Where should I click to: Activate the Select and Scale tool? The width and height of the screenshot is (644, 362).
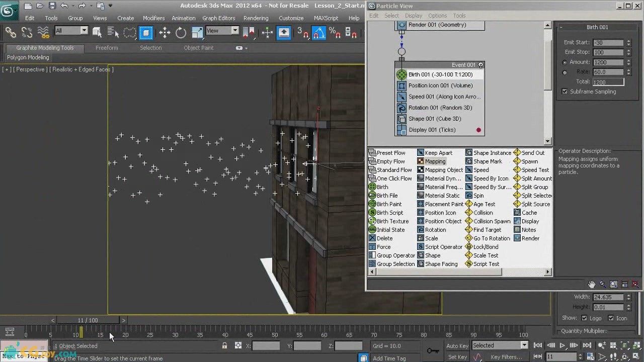coord(197,33)
